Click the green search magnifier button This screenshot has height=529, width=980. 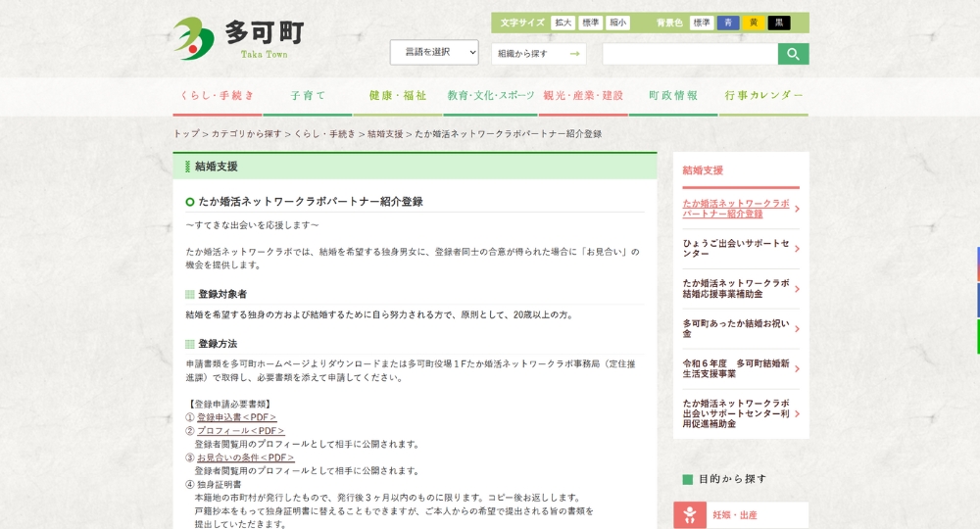[793, 54]
